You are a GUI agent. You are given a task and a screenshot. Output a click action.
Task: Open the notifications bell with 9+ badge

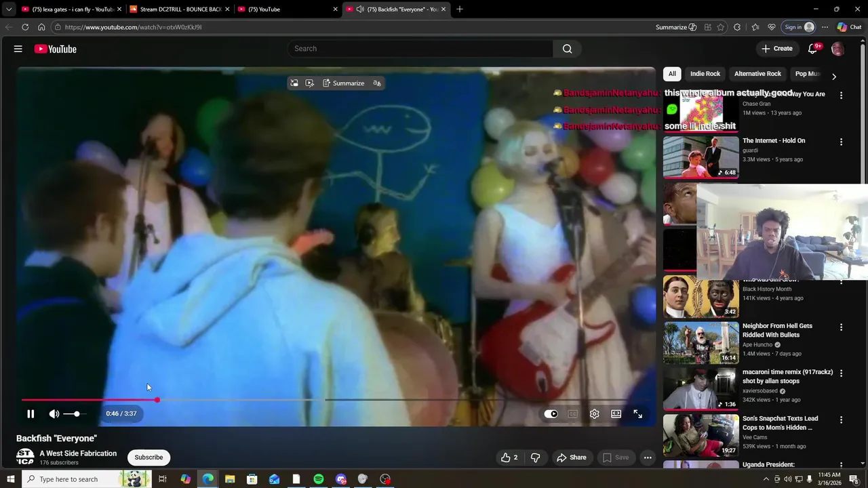(813, 49)
